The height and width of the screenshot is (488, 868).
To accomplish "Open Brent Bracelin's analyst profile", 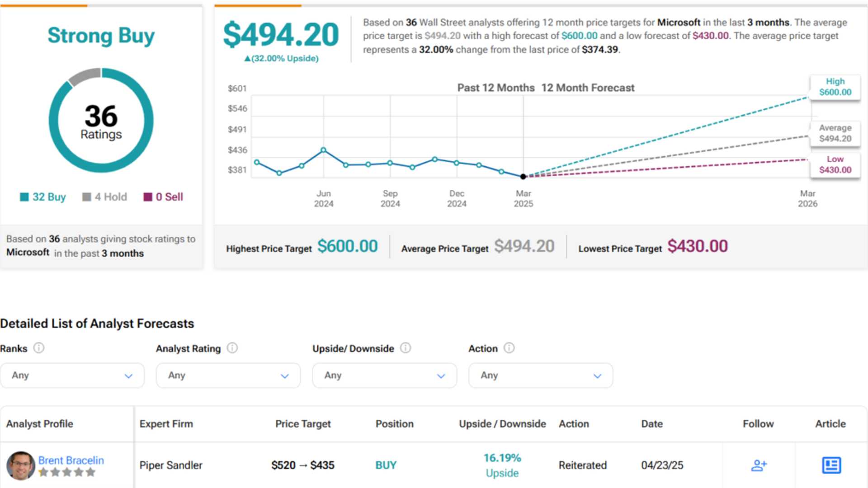I will coord(71,460).
